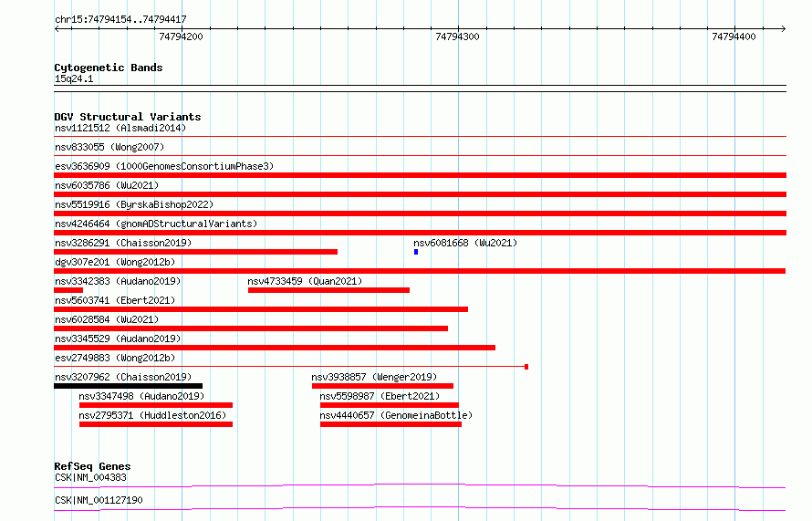Click the red bar under nsv3345529
Viewport: 812px width, 521px height.
(275, 348)
